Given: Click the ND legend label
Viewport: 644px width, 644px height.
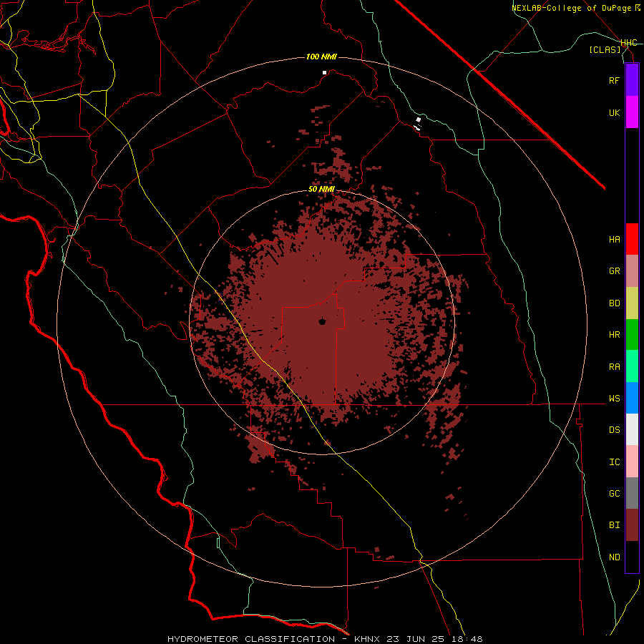Looking at the screenshot, I should tap(614, 557).
